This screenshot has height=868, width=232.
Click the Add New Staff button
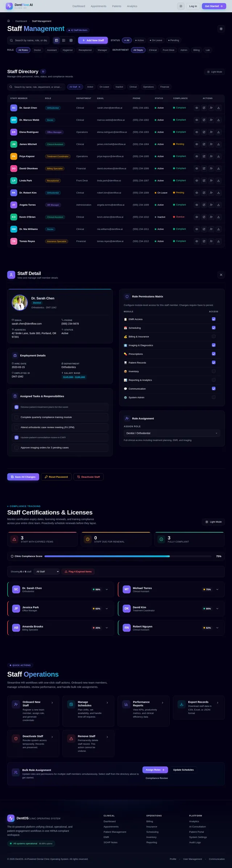pyautogui.click(x=93, y=40)
